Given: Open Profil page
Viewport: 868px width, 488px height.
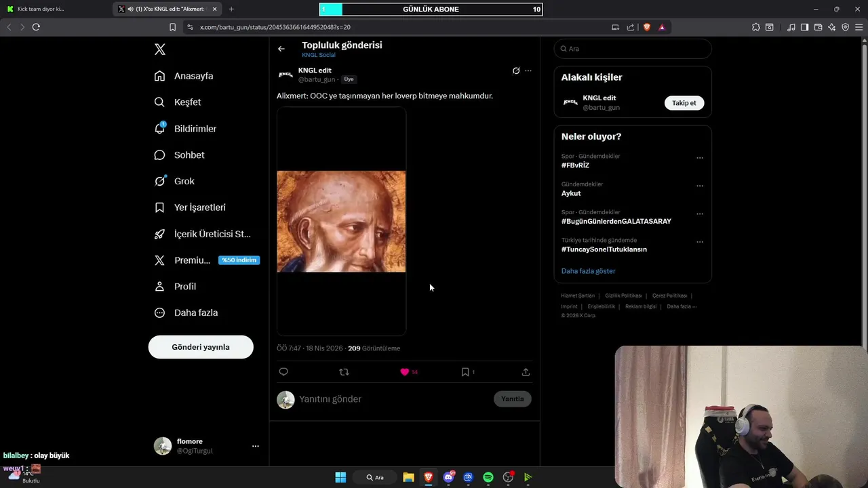Looking at the screenshot, I should tap(175, 287).
